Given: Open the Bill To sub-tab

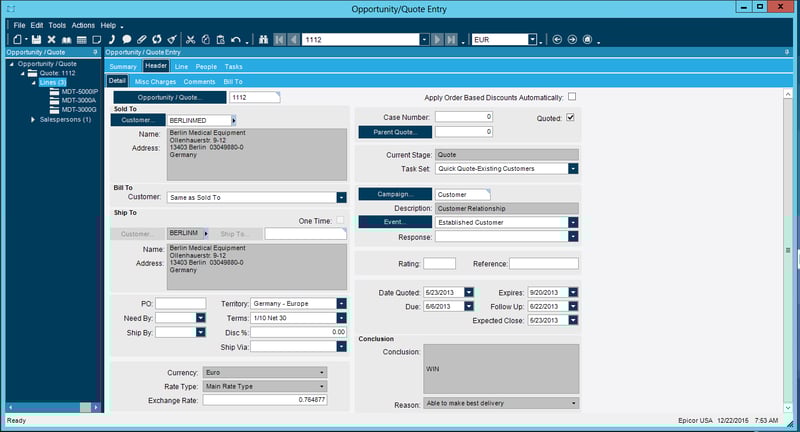Looking at the screenshot, I should pyautogui.click(x=233, y=82).
